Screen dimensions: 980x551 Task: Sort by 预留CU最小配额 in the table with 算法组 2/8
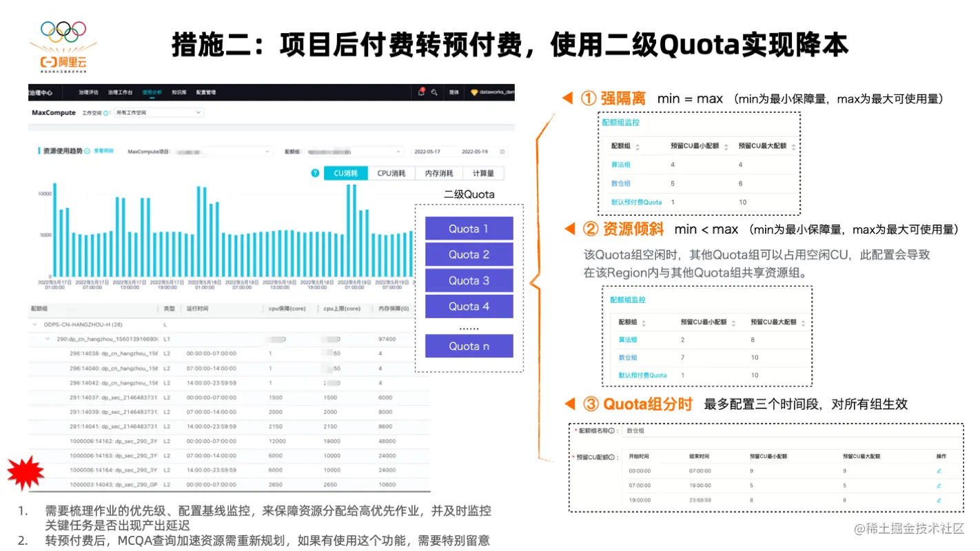pyautogui.click(x=735, y=322)
